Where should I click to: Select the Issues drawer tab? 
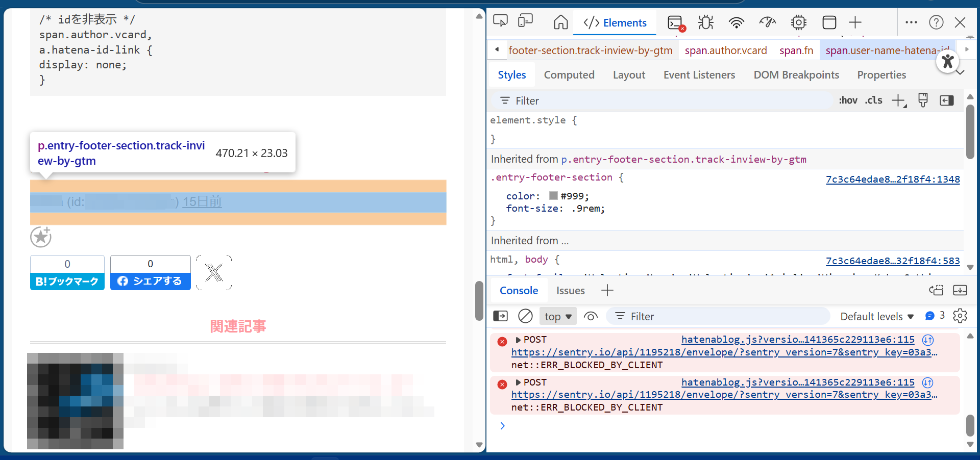pos(570,291)
